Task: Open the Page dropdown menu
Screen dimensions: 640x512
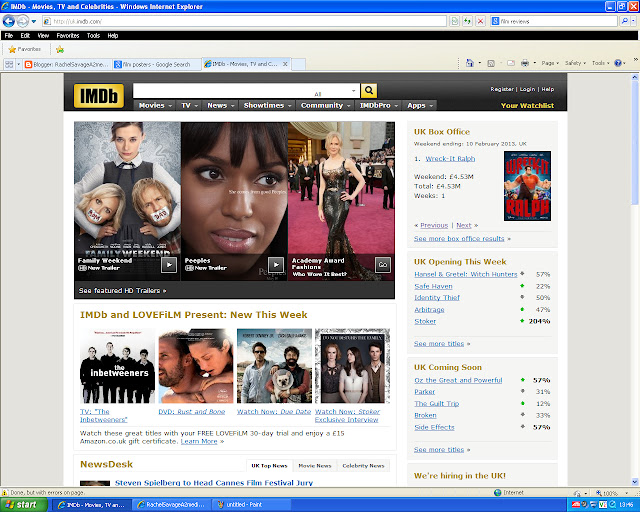Action: click(550, 63)
